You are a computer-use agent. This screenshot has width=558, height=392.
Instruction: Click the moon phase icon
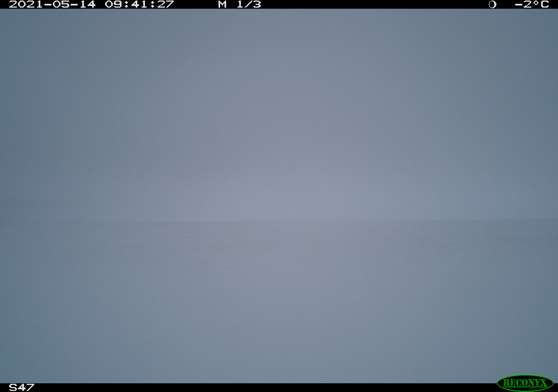point(492,4)
